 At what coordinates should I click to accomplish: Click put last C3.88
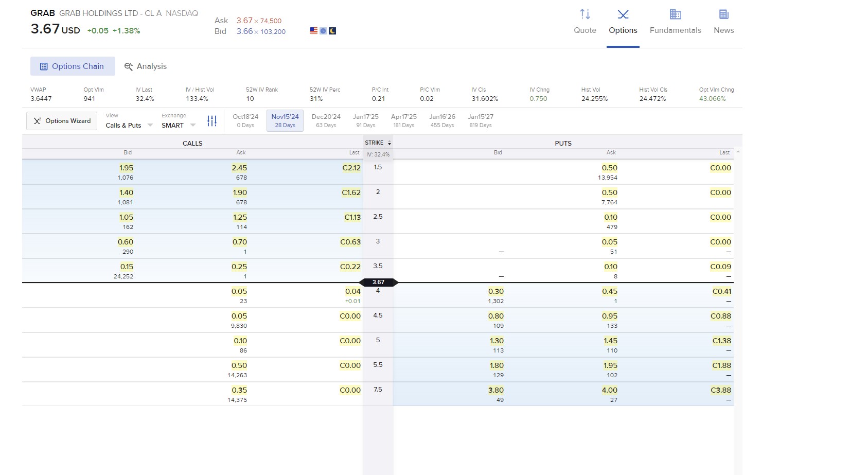pyautogui.click(x=721, y=390)
